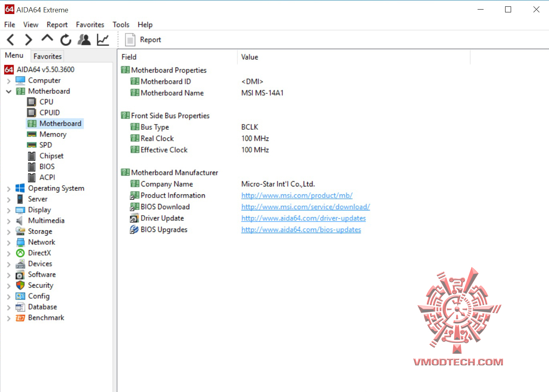The height and width of the screenshot is (392, 549).
Task: Expand the Server tree node
Action: click(x=8, y=199)
